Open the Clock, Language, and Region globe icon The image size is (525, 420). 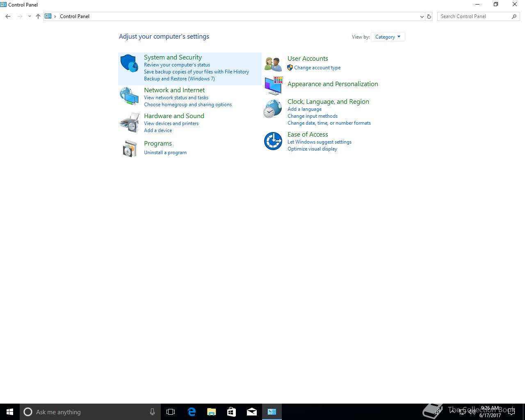tap(273, 109)
